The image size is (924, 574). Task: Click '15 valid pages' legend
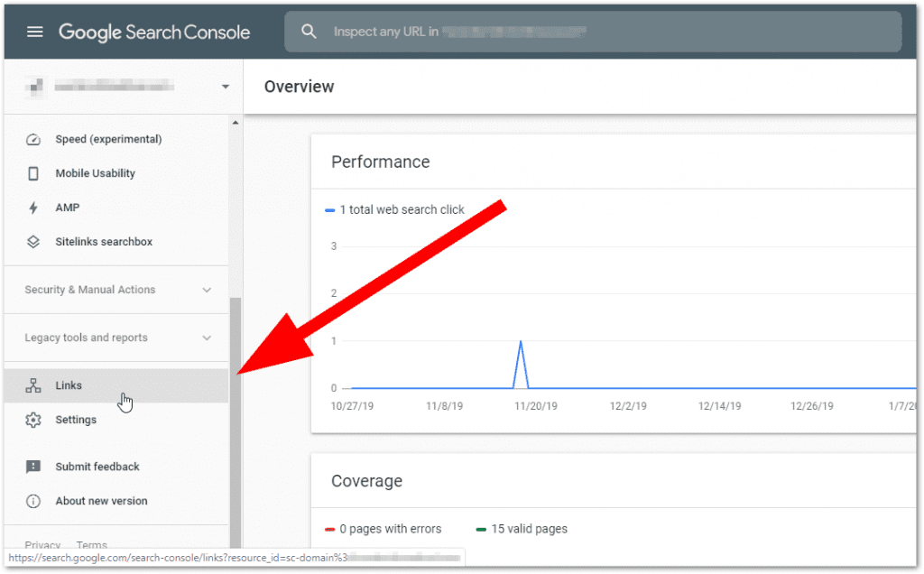pos(522,529)
